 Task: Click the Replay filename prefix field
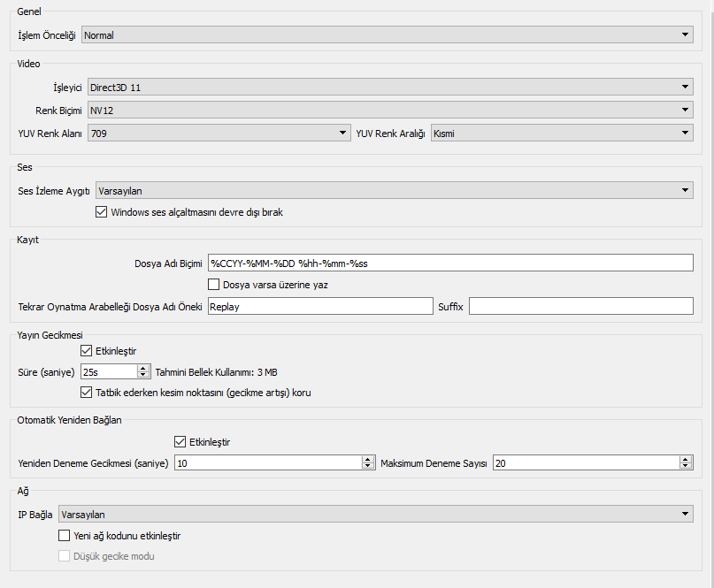coord(319,306)
